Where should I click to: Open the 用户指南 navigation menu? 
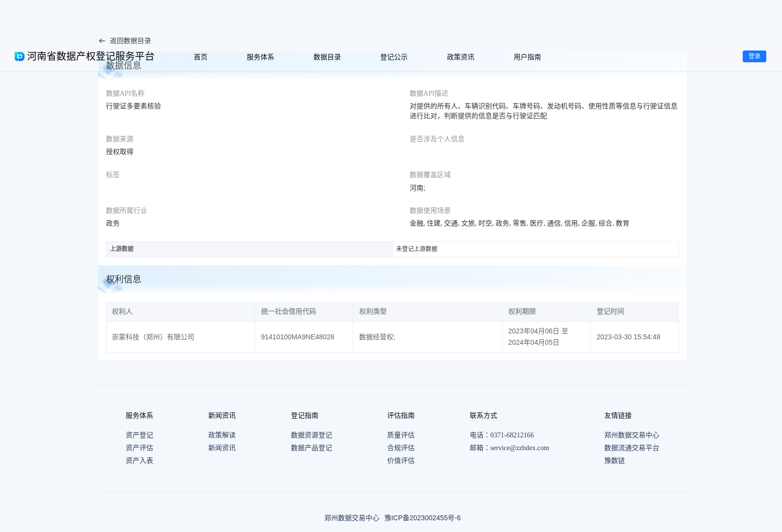click(527, 57)
